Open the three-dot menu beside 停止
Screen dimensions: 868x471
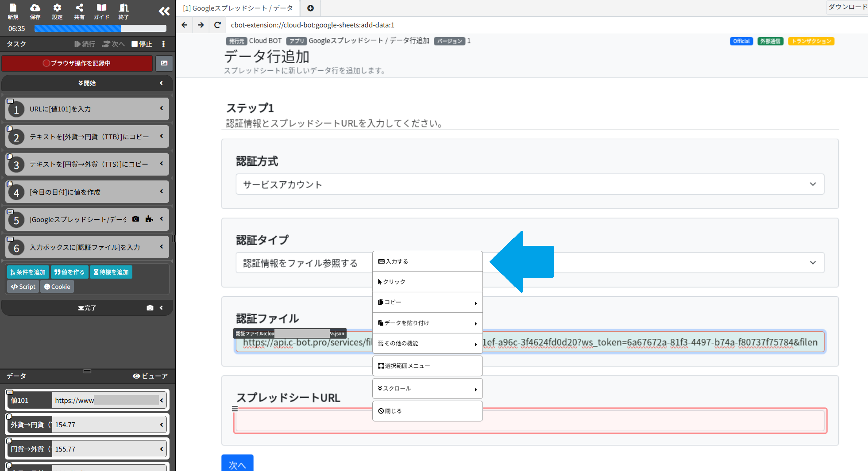pos(163,44)
